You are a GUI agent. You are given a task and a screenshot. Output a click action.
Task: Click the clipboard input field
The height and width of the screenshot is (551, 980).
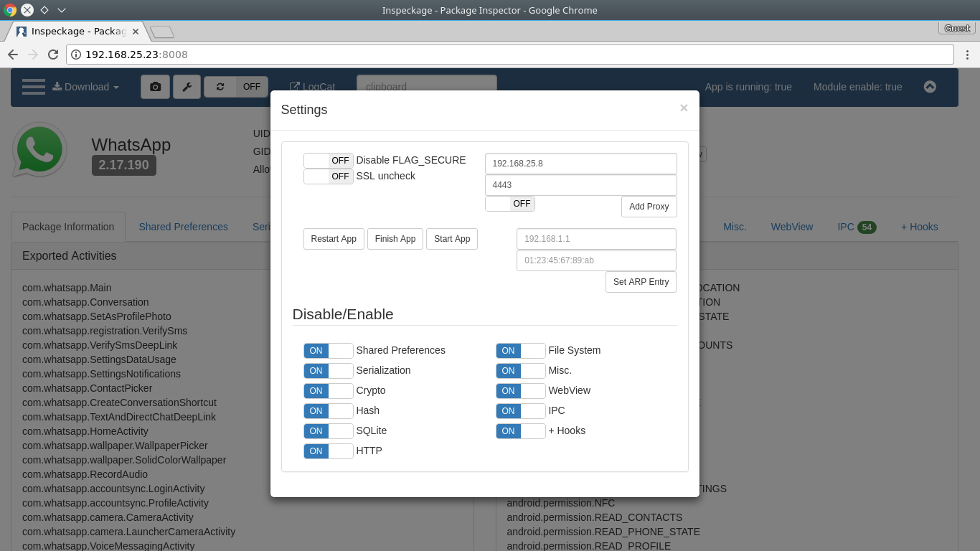(427, 87)
